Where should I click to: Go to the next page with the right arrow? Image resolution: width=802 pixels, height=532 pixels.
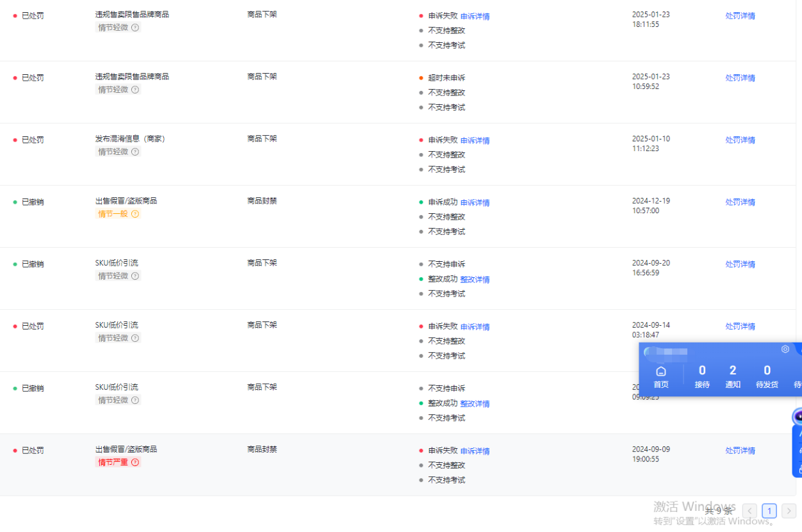click(x=789, y=511)
